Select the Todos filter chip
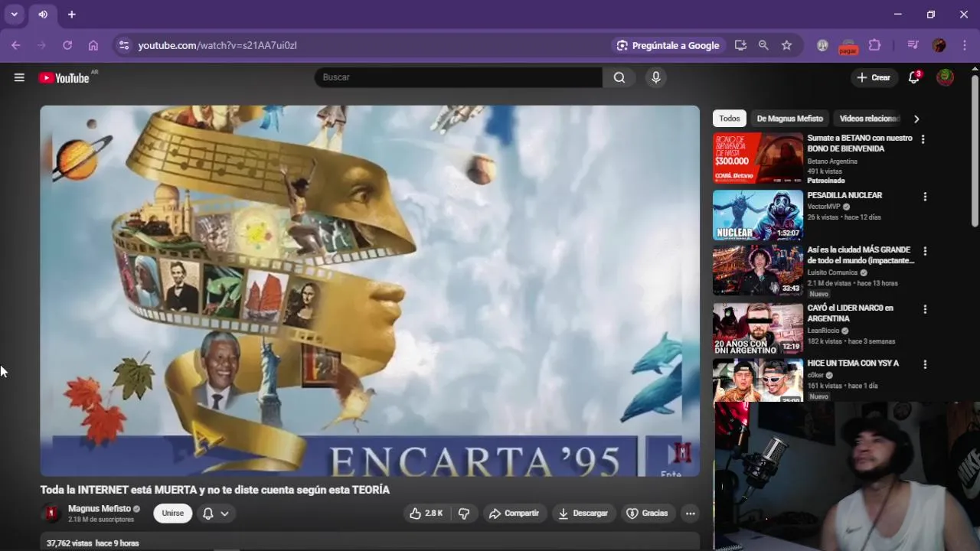This screenshot has height=551, width=980. pos(730,119)
